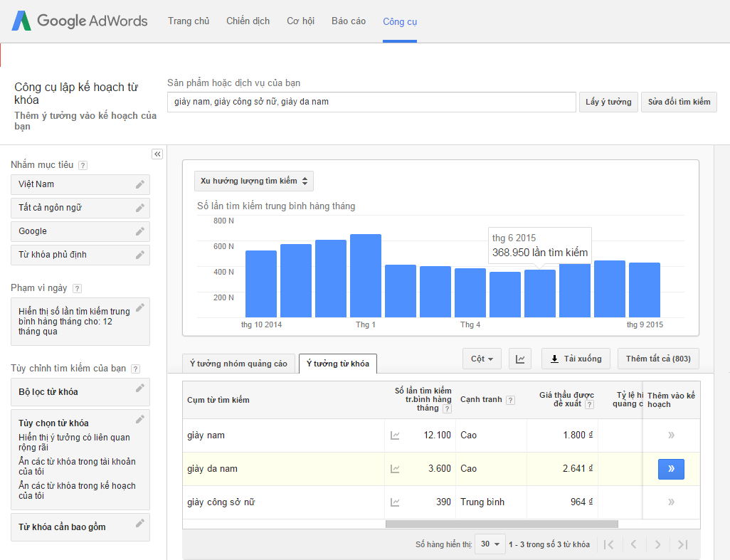
Task: Open the Cột column chooser dropdown
Action: pos(482,359)
